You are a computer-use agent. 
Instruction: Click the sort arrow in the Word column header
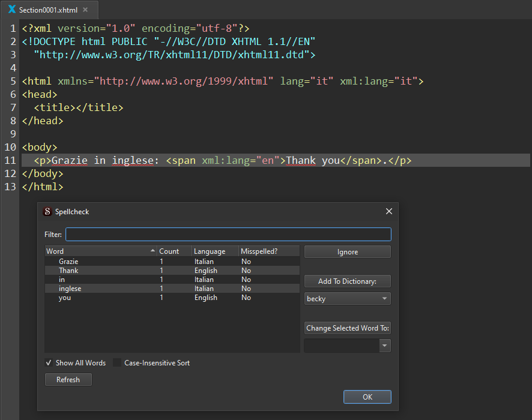[x=152, y=251]
